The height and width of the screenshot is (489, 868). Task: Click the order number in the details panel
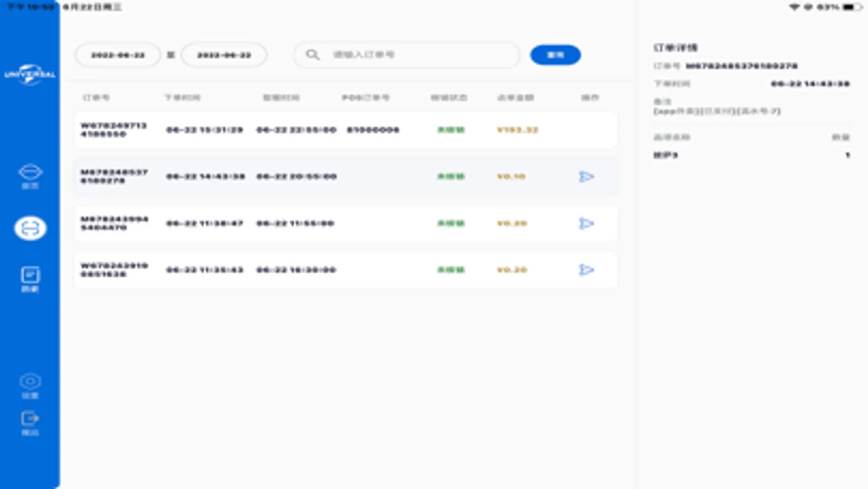tap(742, 66)
